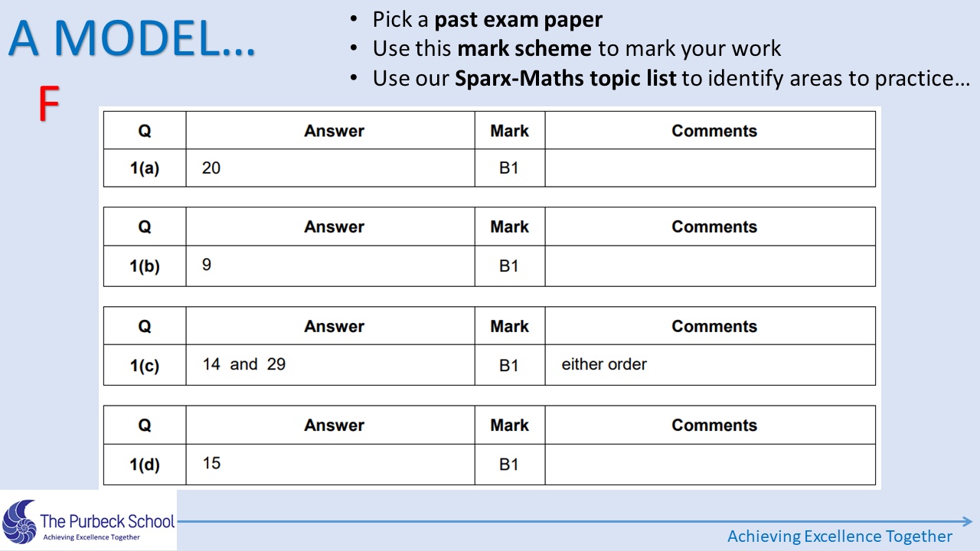The height and width of the screenshot is (551, 980).
Task: Click the Comments header in first table
Action: [714, 131]
